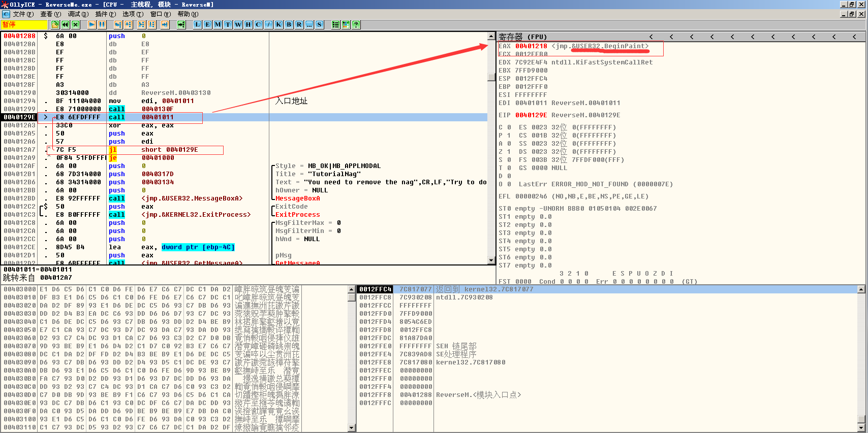
Task: Click the Options list icon in the toolbar
Action: (335, 24)
